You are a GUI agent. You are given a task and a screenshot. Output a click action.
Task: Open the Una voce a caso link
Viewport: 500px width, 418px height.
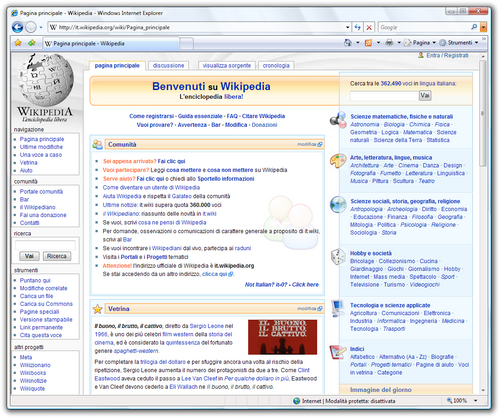coord(41,155)
